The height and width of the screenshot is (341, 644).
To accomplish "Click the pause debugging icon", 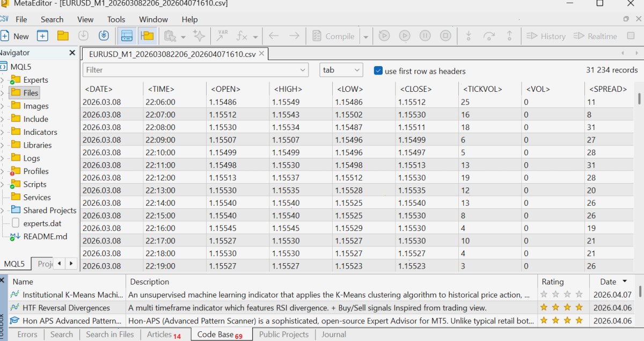I will tap(425, 36).
